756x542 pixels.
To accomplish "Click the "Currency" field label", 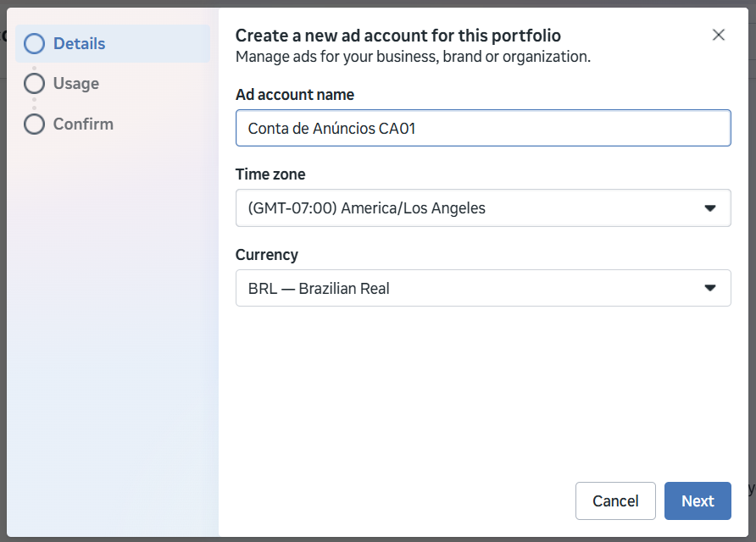I will [x=266, y=255].
